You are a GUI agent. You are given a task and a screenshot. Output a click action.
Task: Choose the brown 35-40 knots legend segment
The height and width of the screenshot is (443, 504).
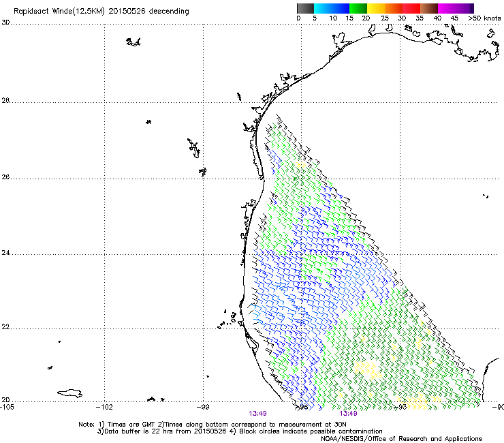(x=429, y=8)
